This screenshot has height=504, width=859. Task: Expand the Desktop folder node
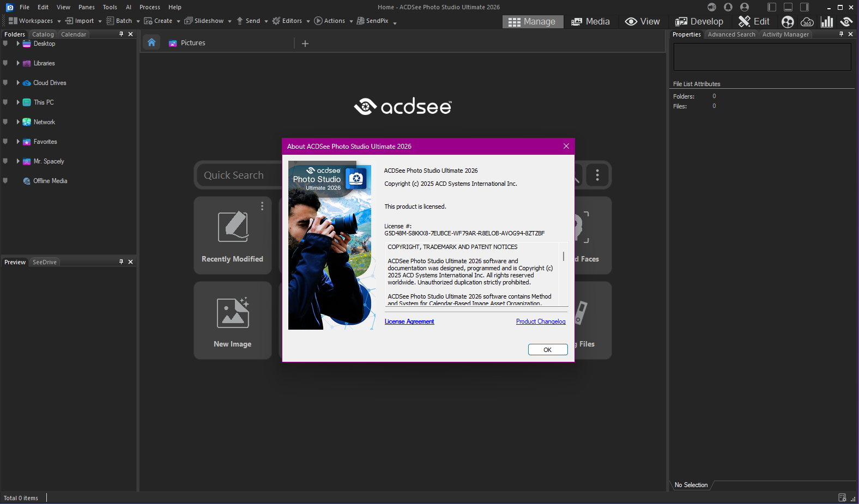18,44
